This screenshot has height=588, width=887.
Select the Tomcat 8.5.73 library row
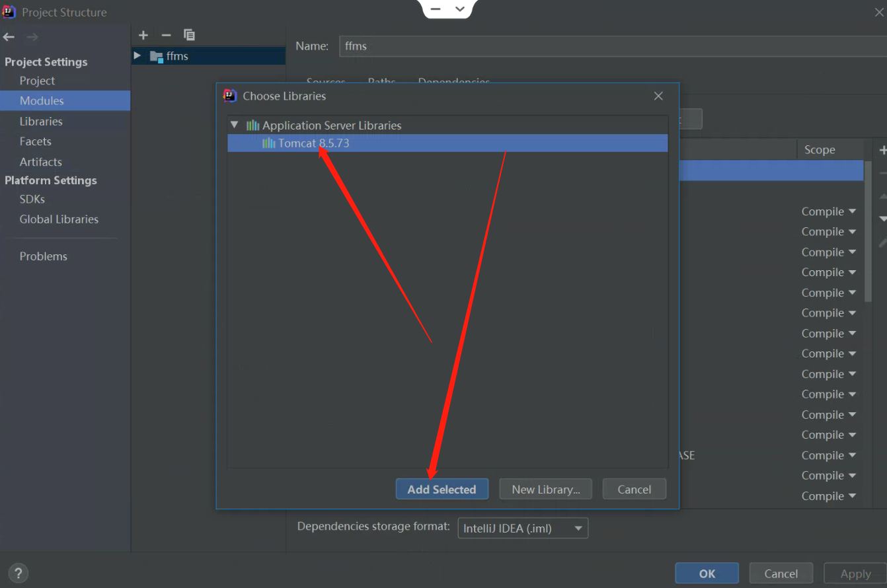(x=447, y=143)
